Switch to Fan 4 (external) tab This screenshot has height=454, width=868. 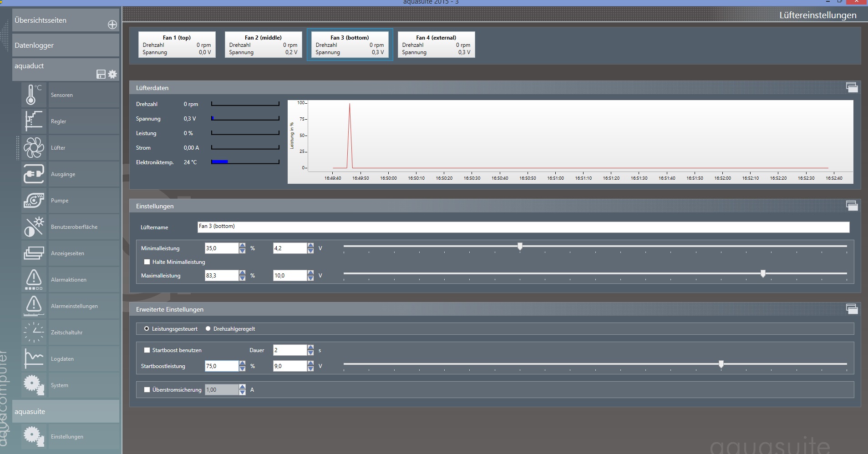(436, 45)
